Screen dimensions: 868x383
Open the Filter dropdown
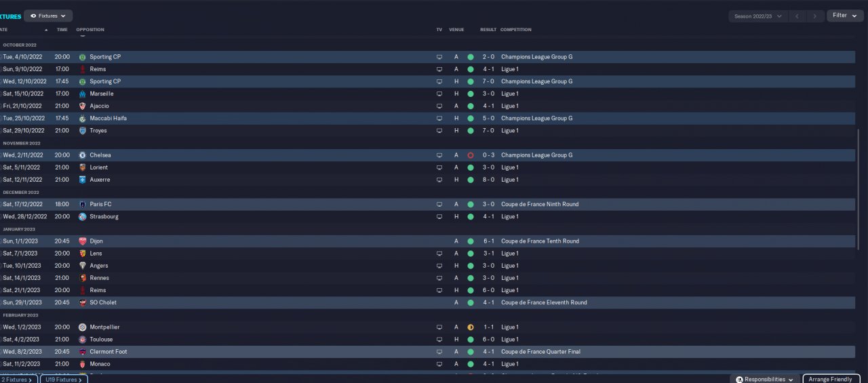[844, 16]
